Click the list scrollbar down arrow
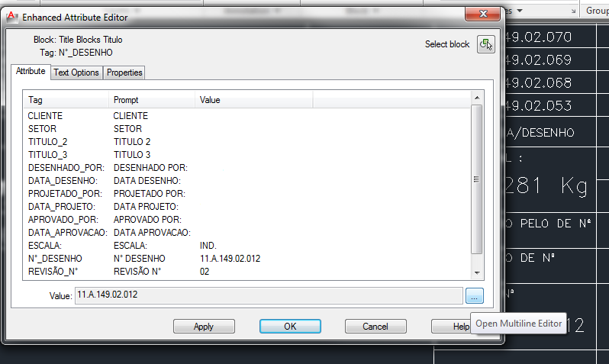 click(477, 273)
